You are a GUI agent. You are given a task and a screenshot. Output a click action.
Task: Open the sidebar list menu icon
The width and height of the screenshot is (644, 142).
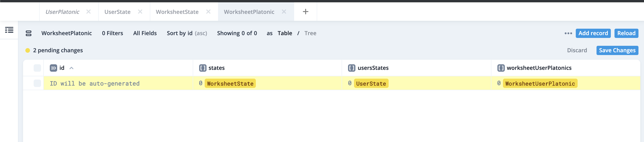coord(9,30)
